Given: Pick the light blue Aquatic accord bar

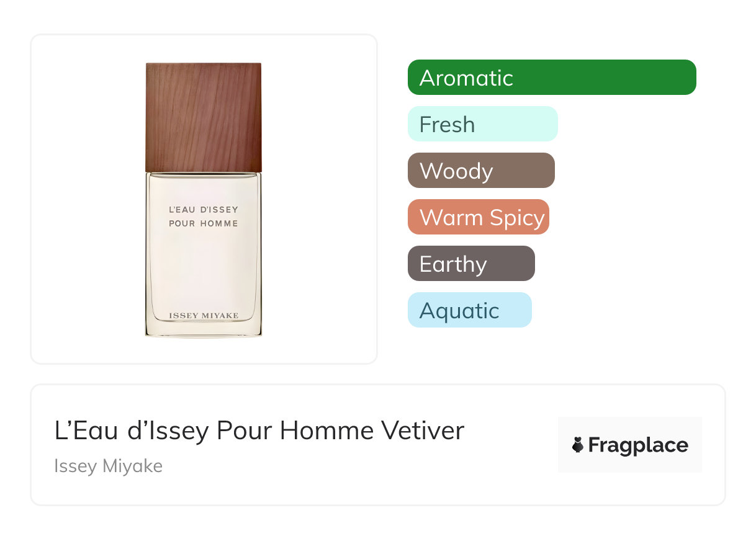Looking at the screenshot, I should [x=469, y=310].
